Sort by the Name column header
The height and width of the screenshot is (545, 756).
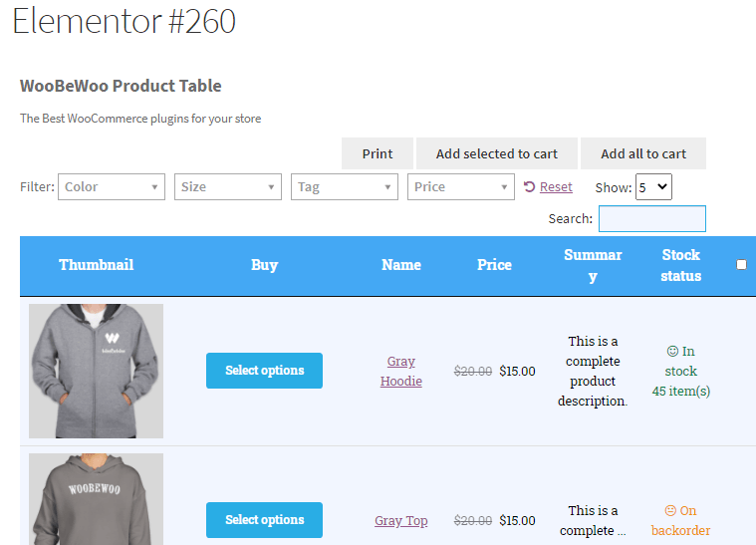(401, 265)
